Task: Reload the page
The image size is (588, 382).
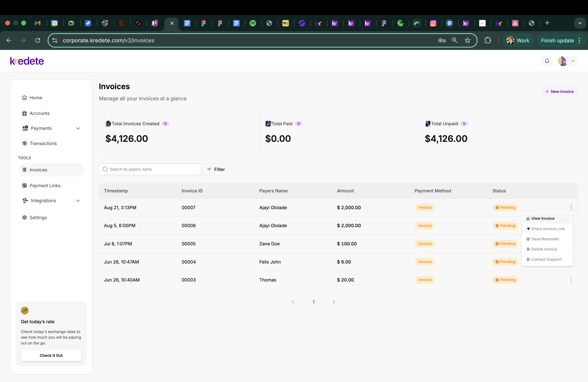Action: 38,41
